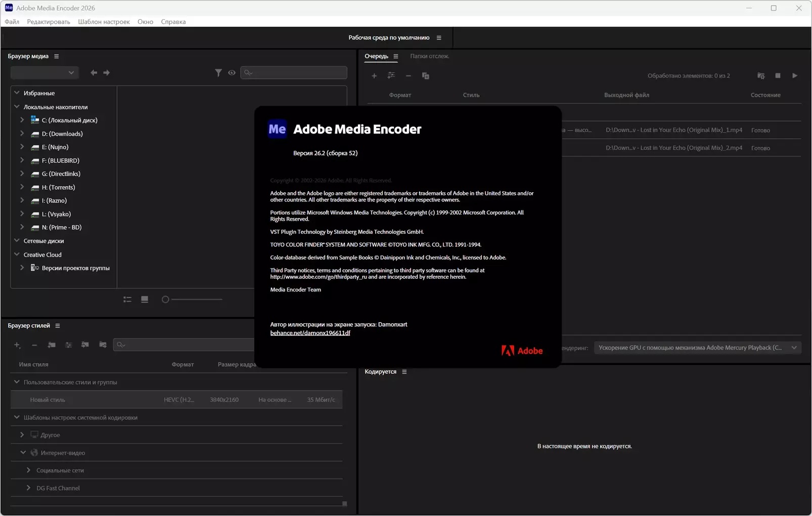Open the behance.net/damonx196611df link
Screen dimensions: 812x516
[310, 333]
